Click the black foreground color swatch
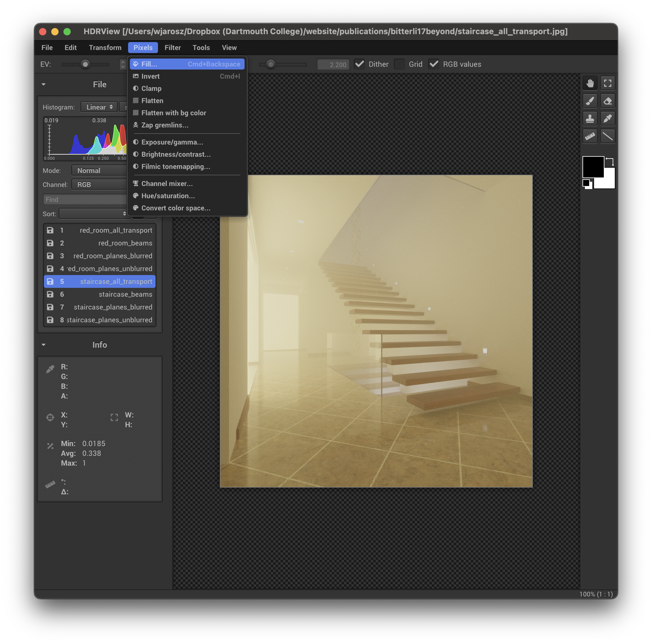 point(592,166)
